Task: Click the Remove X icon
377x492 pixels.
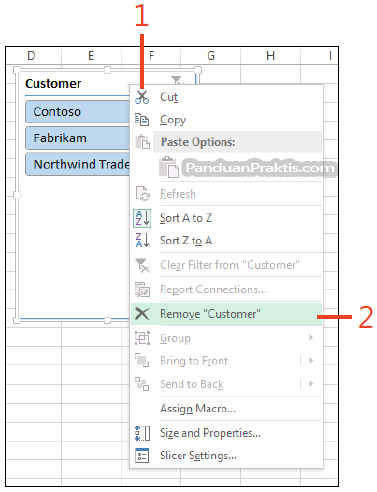Action: pos(142,314)
